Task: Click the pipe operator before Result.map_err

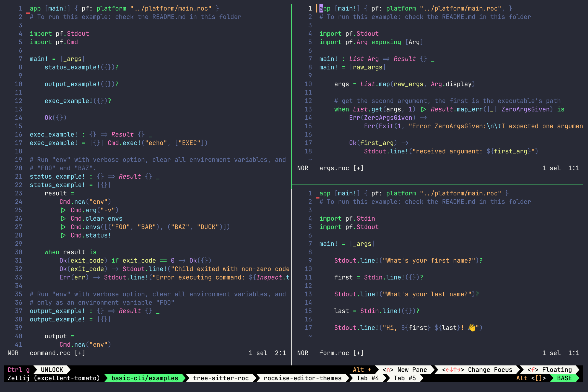Action: [424, 109]
